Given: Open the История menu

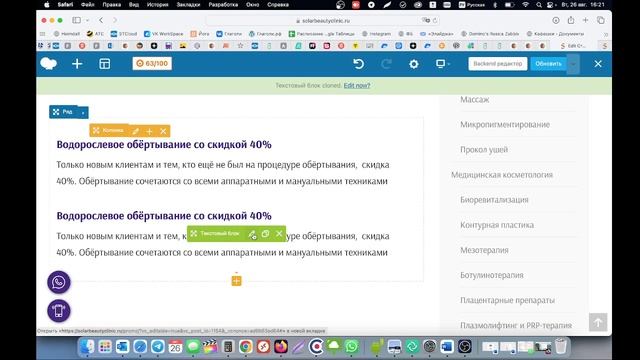Looking at the screenshot, I should click(x=158, y=5).
